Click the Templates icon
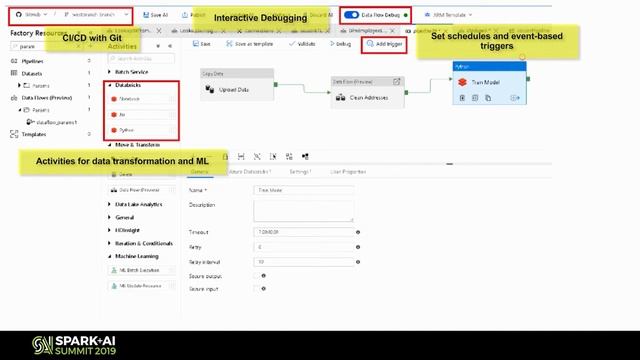 [x=14, y=134]
